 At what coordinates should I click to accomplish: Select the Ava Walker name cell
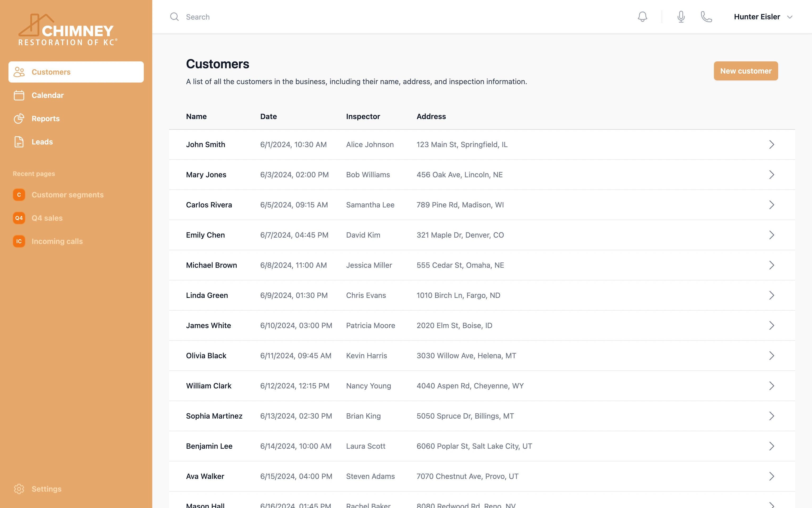(205, 476)
